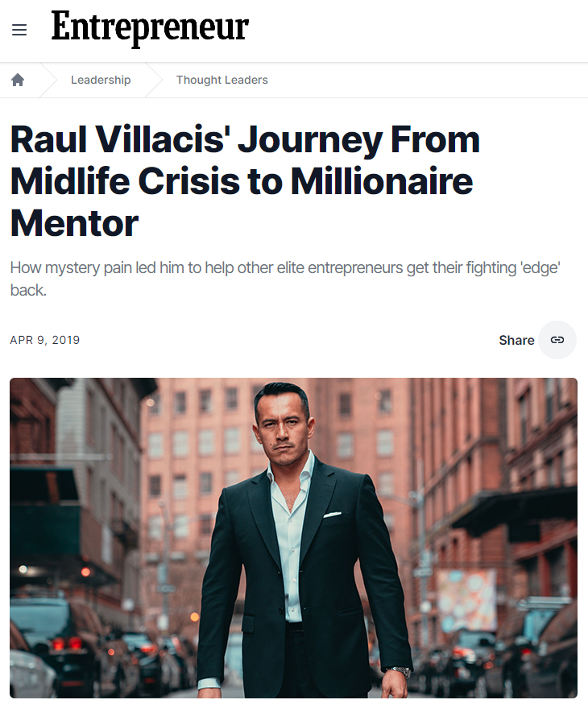Copy the article link via the chain icon
The image size is (588, 704).
point(557,340)
